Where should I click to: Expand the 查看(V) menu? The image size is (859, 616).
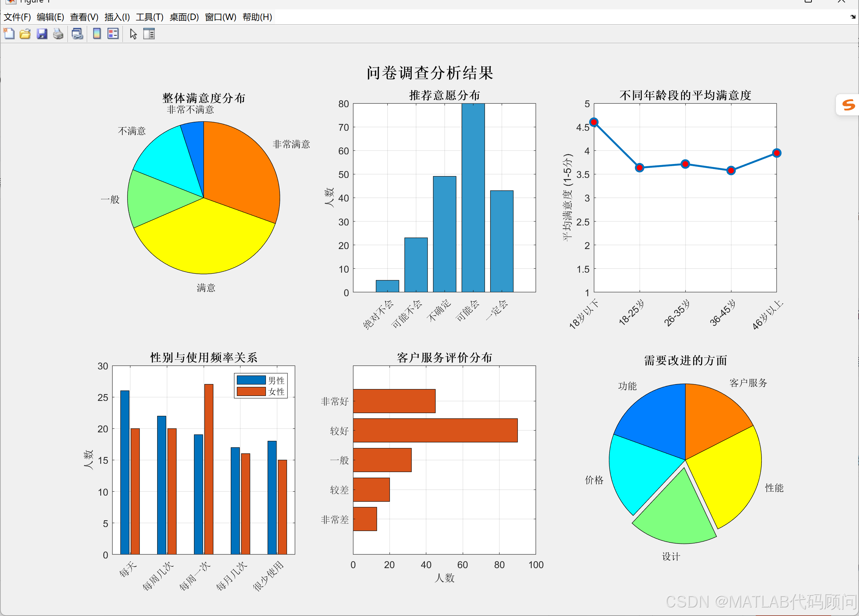tap(84, 17)
